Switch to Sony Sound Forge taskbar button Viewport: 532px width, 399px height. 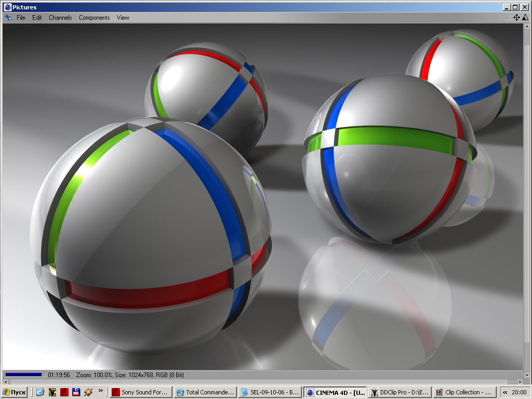click(140, 392)
